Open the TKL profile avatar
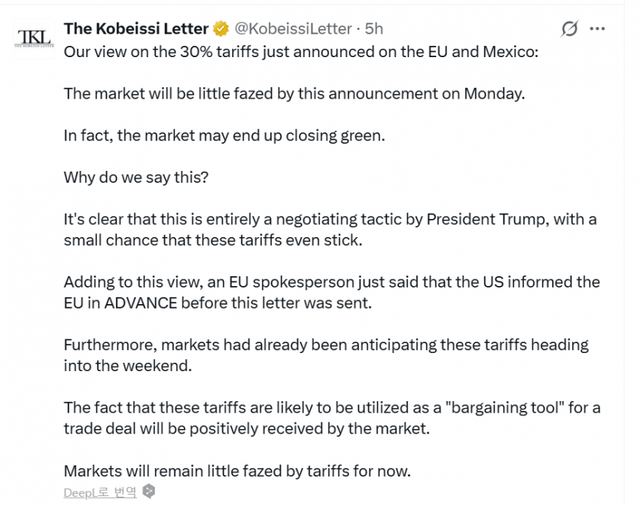 pyautogui.click(x=34, y=38)
